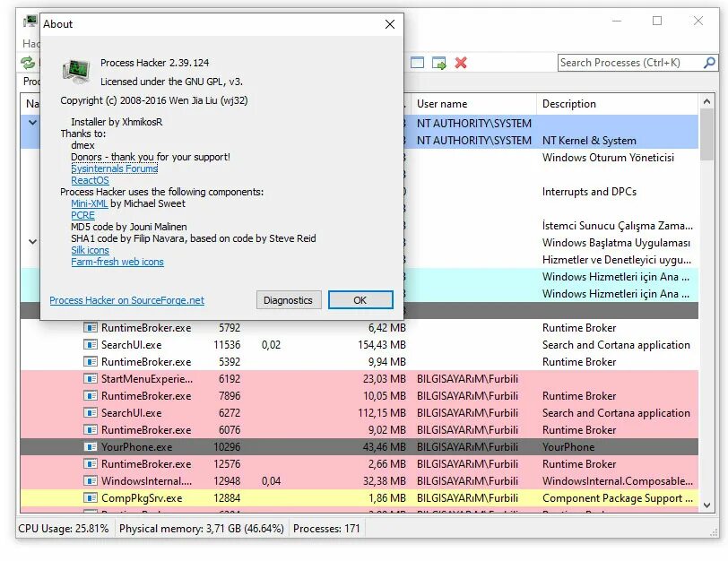This screenshot has width=728, height=561.
Task: Click Physical memory status bar entry
Action: point(202,529)
